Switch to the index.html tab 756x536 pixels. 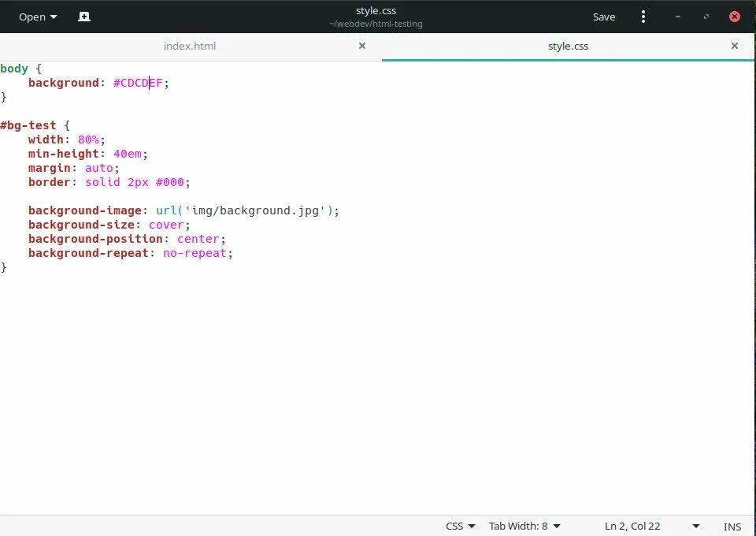190,47
